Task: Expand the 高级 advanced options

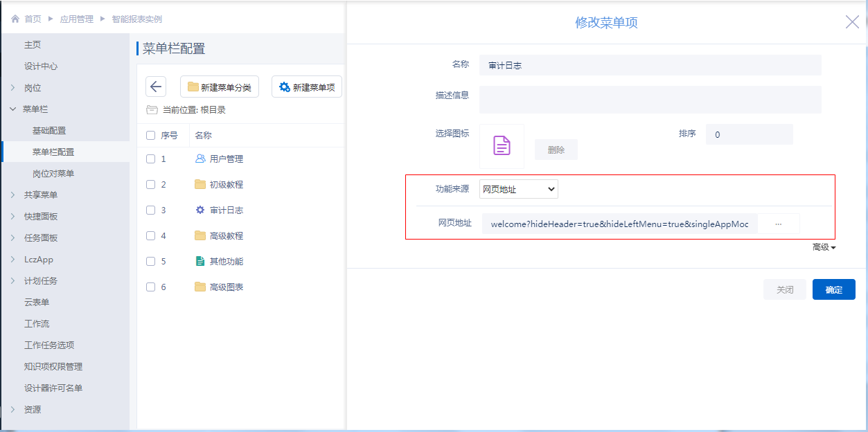Action: (x=824, y=247)
